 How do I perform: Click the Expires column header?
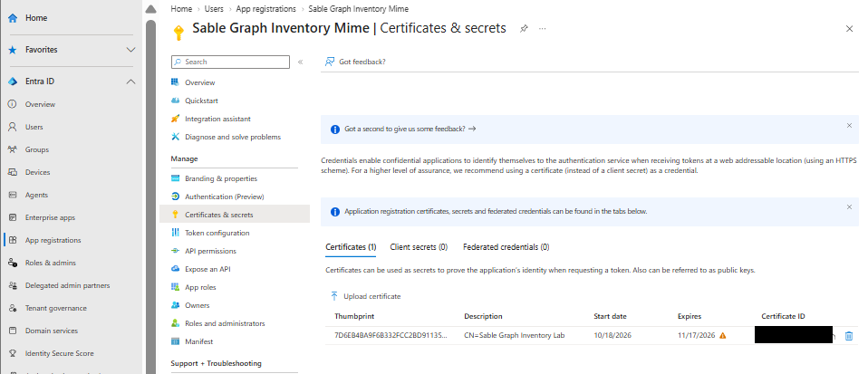click(x=690, y=316)
